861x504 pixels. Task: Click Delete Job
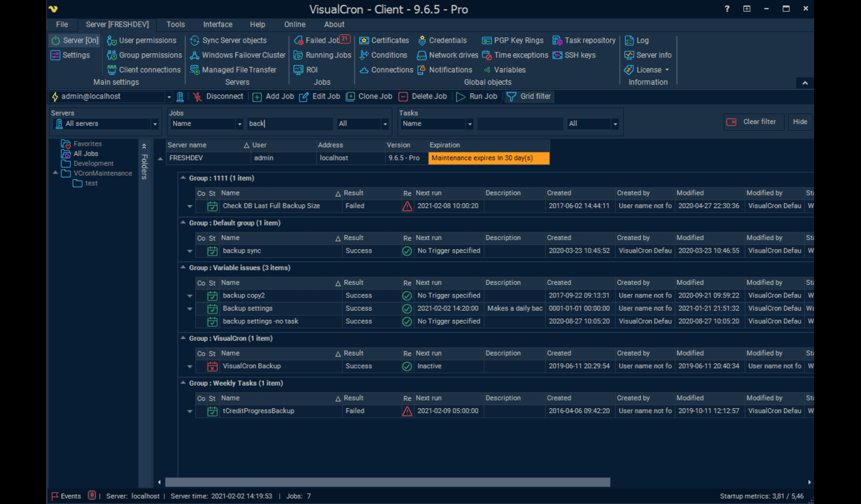(423, 97)
